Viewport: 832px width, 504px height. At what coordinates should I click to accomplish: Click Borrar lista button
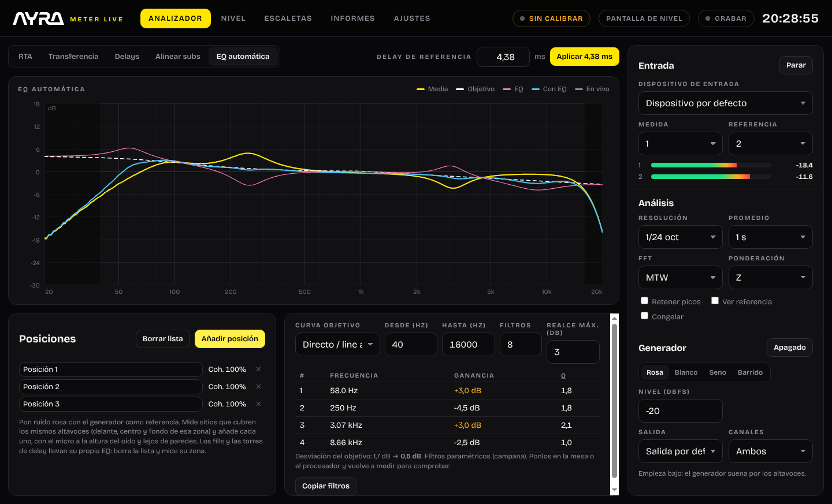(162, 339)
